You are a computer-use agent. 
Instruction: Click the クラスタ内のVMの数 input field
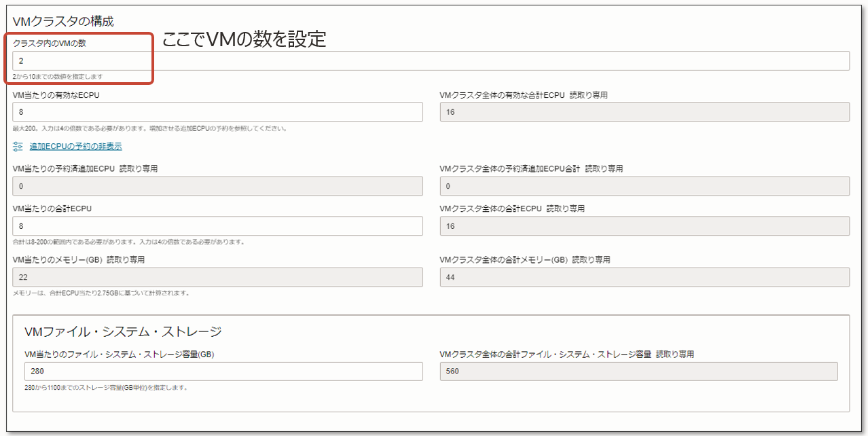(x=431, y=60)
